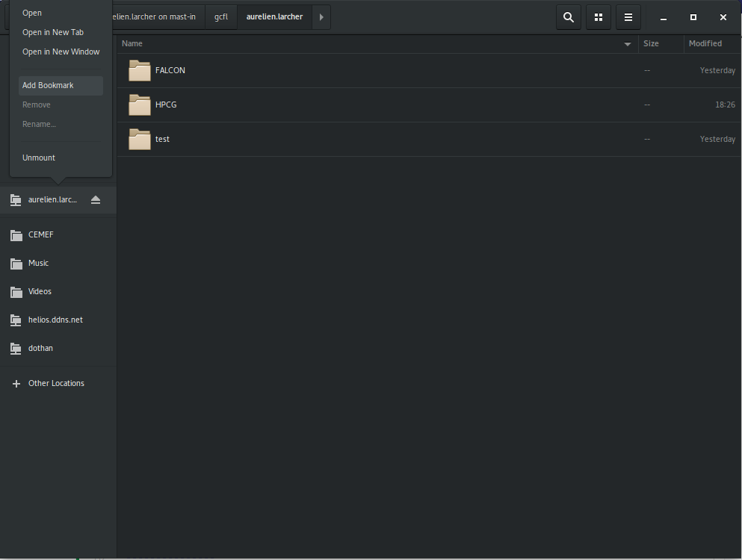This screenshot has height=560, width=742.
Task: Sort the file list by Size column
Action: pyautogui.click(x=661, y=43)
